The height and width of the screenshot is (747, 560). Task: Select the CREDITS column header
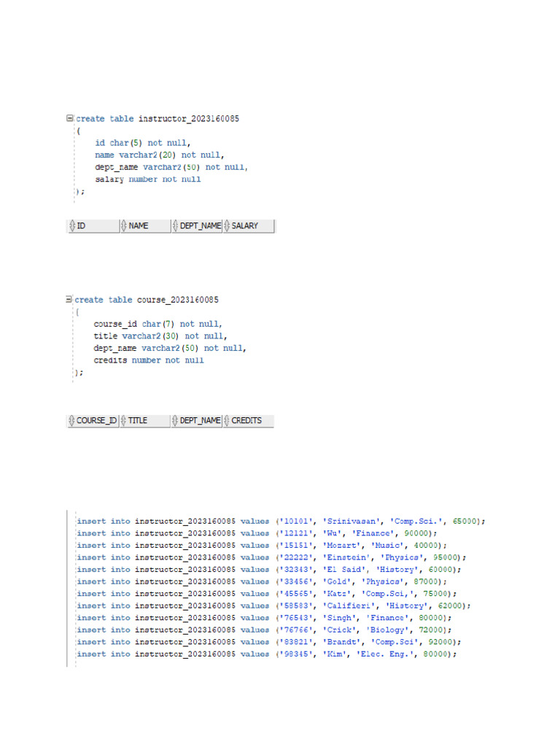coord(248,421)
